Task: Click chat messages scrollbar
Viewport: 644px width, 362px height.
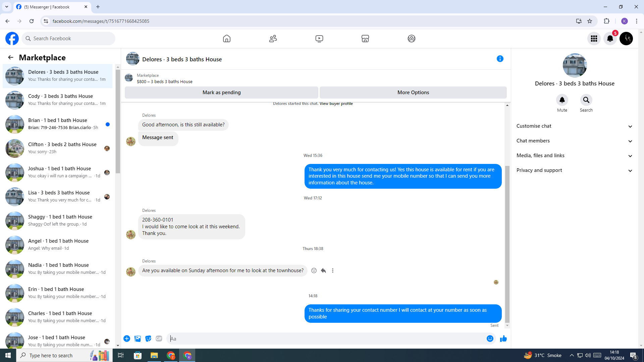Action: click(x=507, y=245)
